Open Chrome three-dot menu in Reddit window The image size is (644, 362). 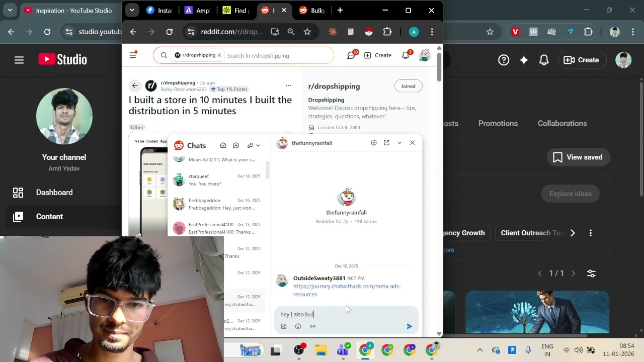432,32
